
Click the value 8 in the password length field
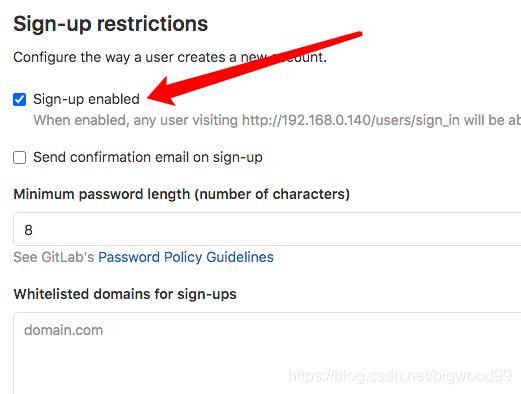28,230
